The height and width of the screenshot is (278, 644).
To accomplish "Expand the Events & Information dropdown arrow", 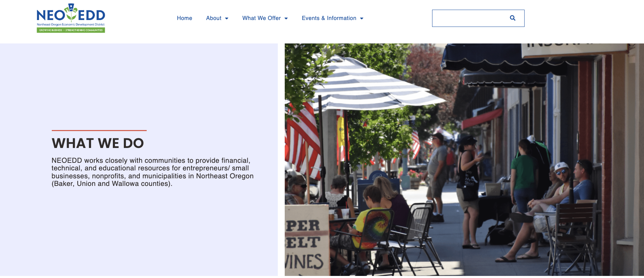I will [x=362, y=18].
